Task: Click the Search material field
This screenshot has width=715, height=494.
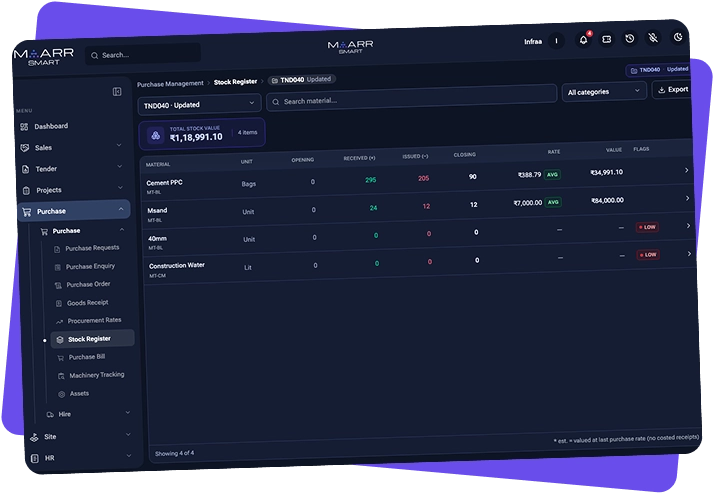Action: click(x=411, y=97)
